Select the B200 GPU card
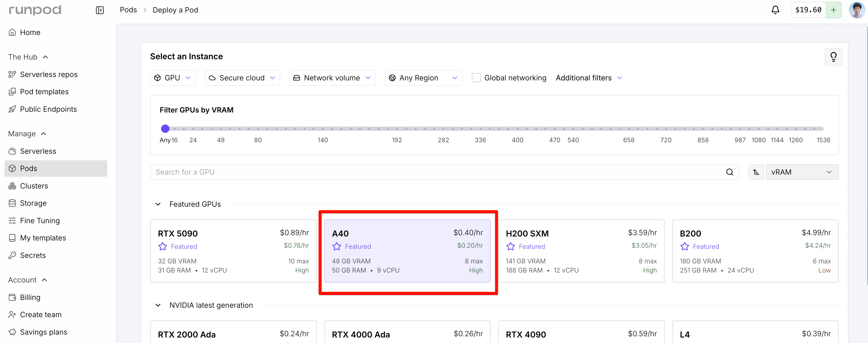 [755, 251]
